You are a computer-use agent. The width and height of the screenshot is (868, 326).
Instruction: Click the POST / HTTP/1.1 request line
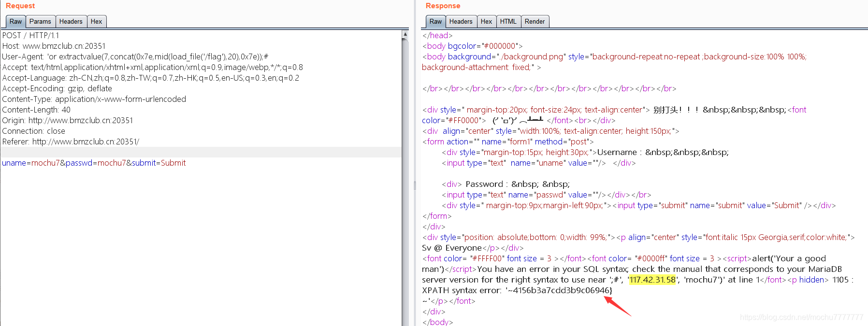point(30,35)
